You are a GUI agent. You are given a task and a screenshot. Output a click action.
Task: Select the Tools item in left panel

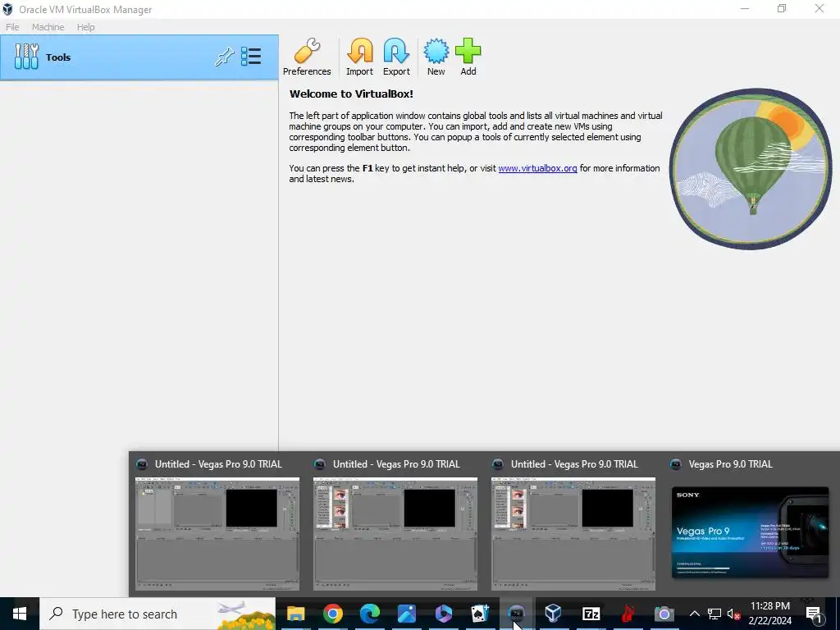coord(139,57)
